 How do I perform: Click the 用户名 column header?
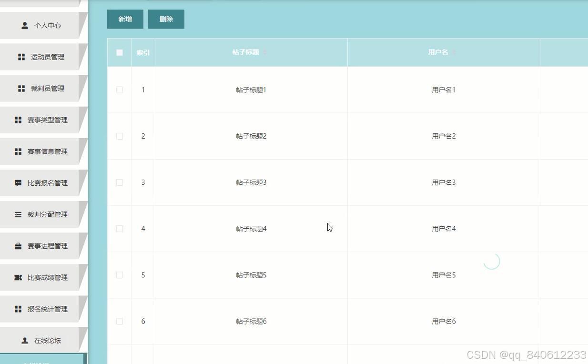pos(444,52)
